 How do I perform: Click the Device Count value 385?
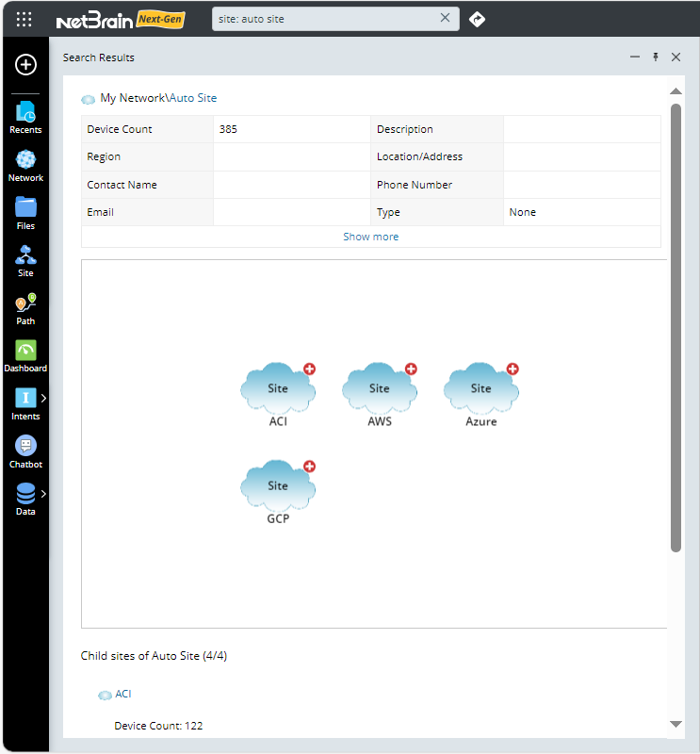(x=228, y=129)
